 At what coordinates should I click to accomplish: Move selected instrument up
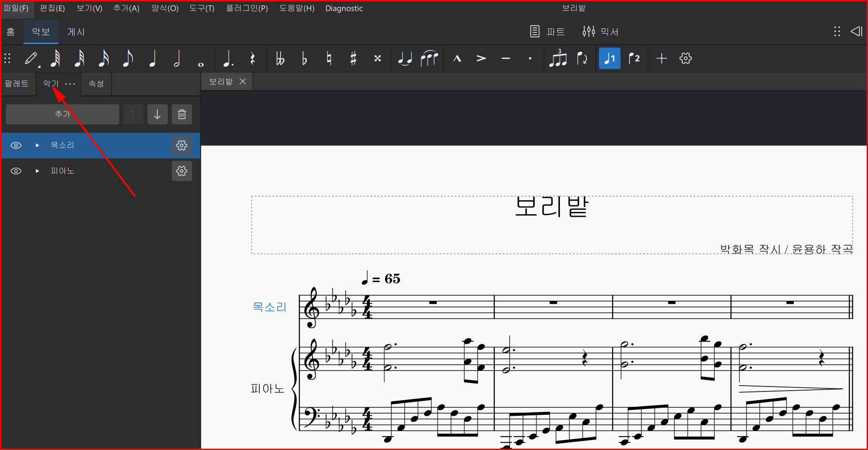[x=133, y=114]
